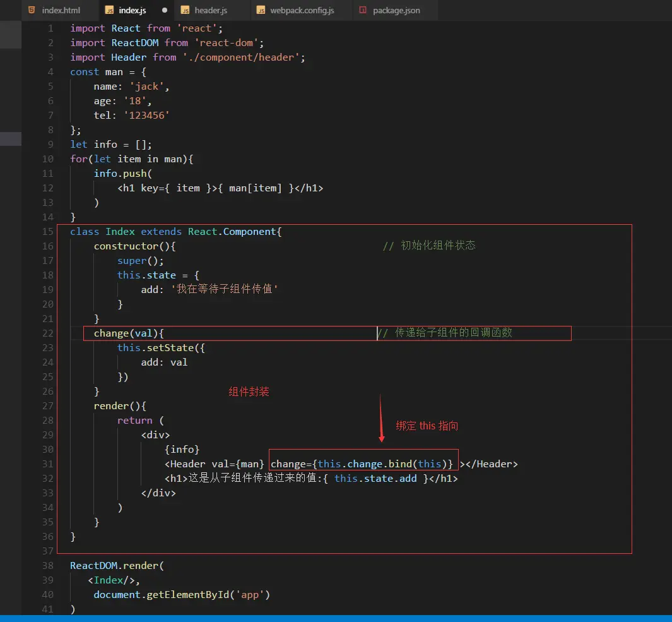Click the './component/header' import string
Screen dimensions: 672x622
241,57
